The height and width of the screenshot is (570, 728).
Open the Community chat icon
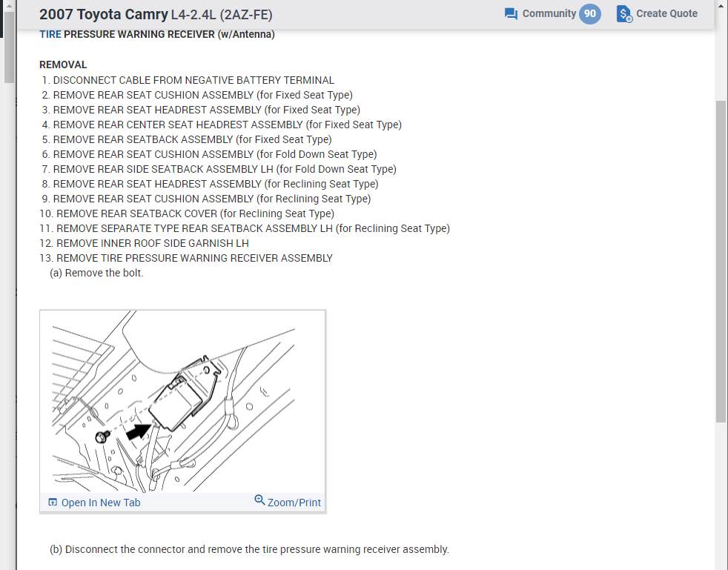pyautogui.click(x=511, y=14)
